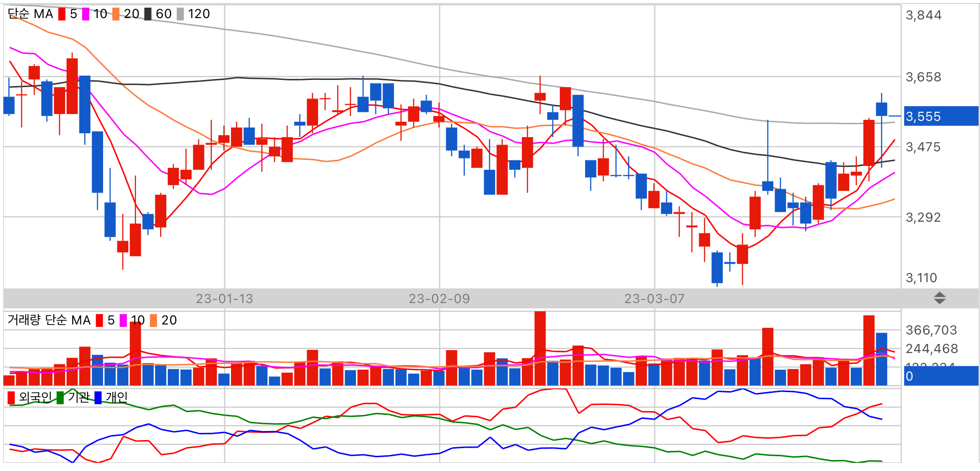
Task: Click the blue volume value tag showing 0
Action: (941, 376)
